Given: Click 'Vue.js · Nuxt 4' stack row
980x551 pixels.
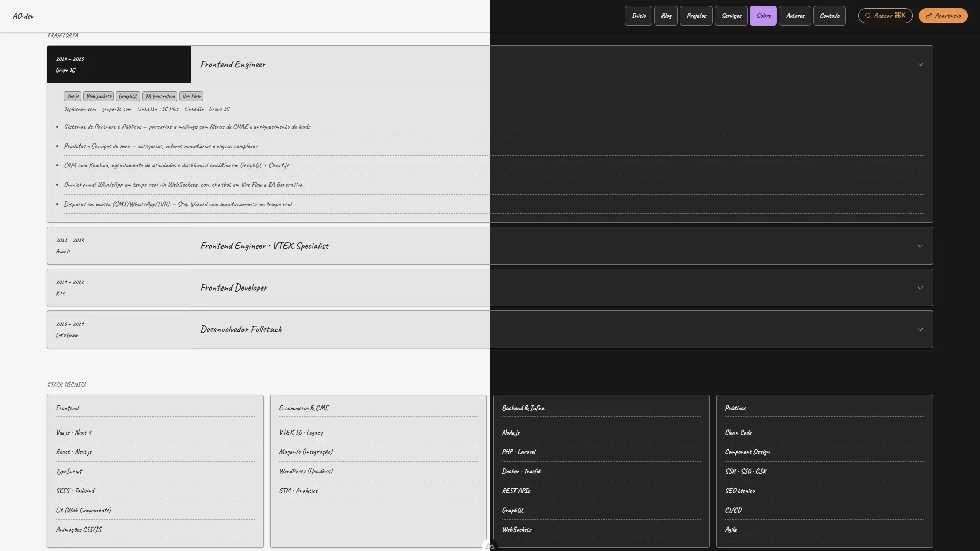Looking at the screenshot, I should click(155, 433).
